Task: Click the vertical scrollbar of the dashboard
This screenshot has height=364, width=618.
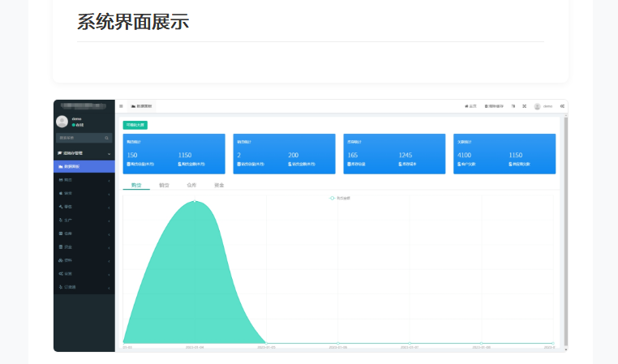Action: [566, 232]
